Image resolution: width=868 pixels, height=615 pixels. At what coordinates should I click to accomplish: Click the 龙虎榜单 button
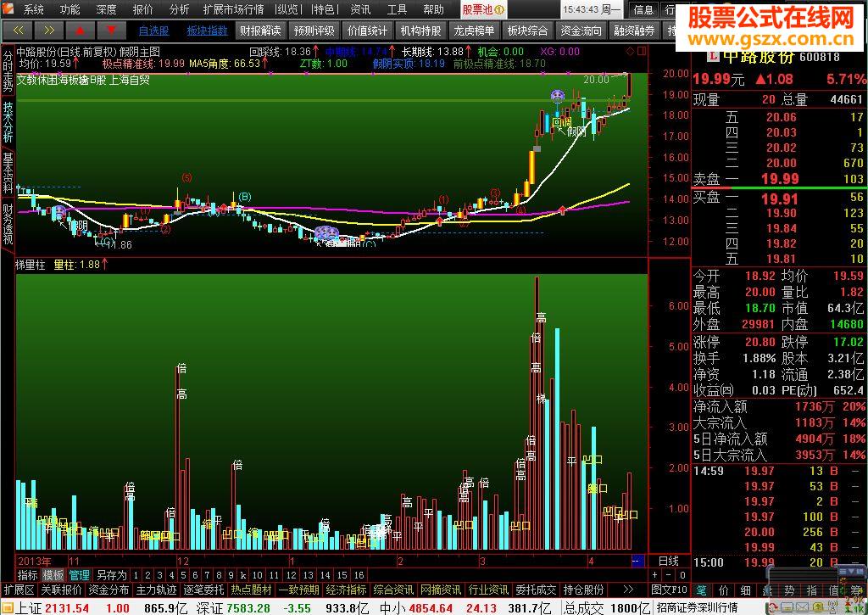point(474,31)
